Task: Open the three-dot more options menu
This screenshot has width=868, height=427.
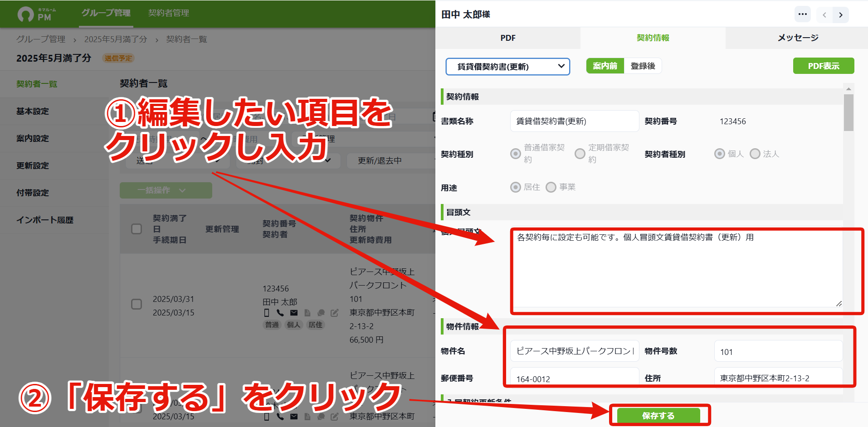Action: pyautogui.click(x=802, y=15)
